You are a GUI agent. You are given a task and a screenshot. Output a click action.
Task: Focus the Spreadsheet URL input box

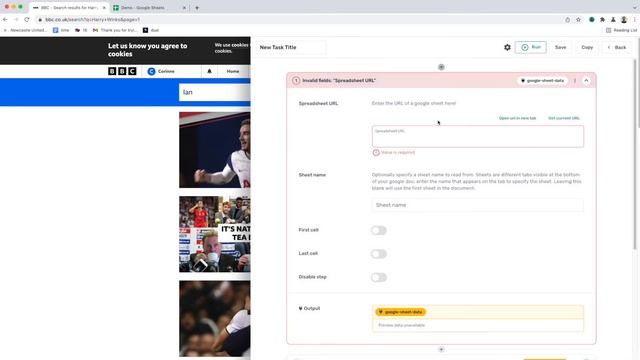(x=478, y=136)
